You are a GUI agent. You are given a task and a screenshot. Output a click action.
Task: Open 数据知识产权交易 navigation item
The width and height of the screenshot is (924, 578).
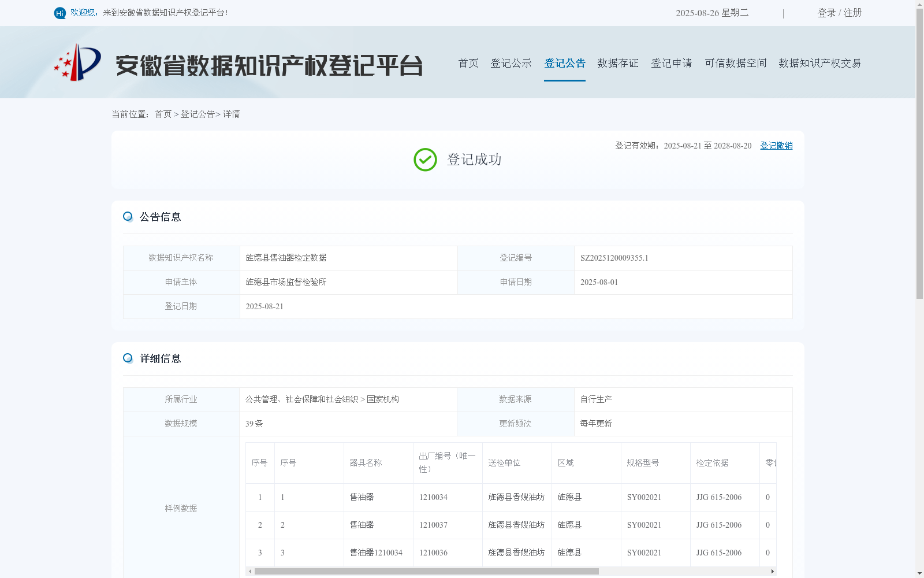coord(820,63)
